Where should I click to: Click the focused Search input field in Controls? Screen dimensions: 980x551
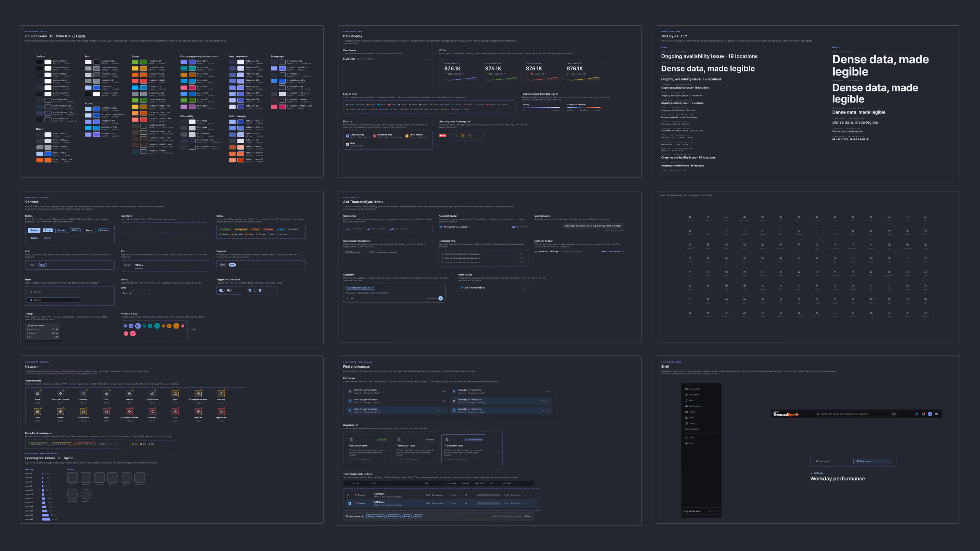(53, 300)
